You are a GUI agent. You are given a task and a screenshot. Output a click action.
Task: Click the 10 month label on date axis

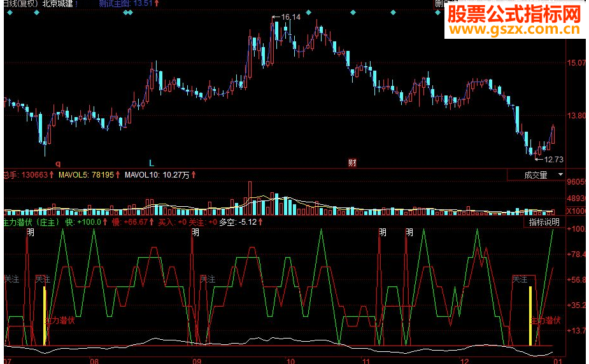click(290, 361)
